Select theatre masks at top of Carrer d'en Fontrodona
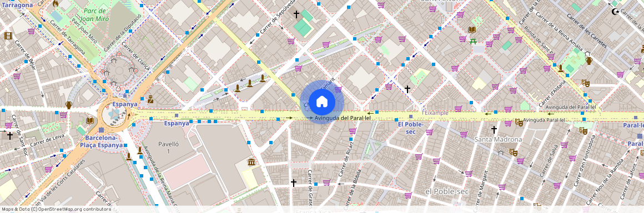 (583, 130)
